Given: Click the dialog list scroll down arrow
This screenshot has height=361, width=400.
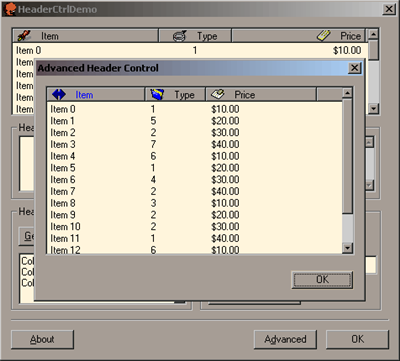Looking at the screenshot, I should click(348, 248).
